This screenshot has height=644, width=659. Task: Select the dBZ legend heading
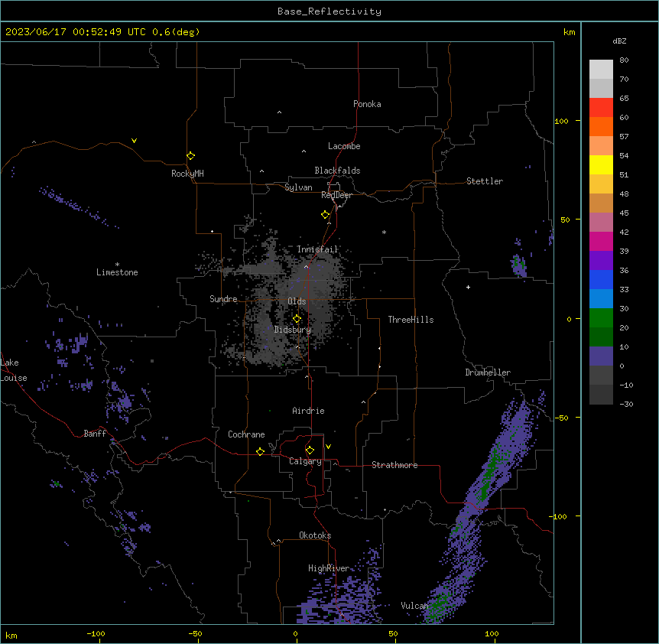619,41
